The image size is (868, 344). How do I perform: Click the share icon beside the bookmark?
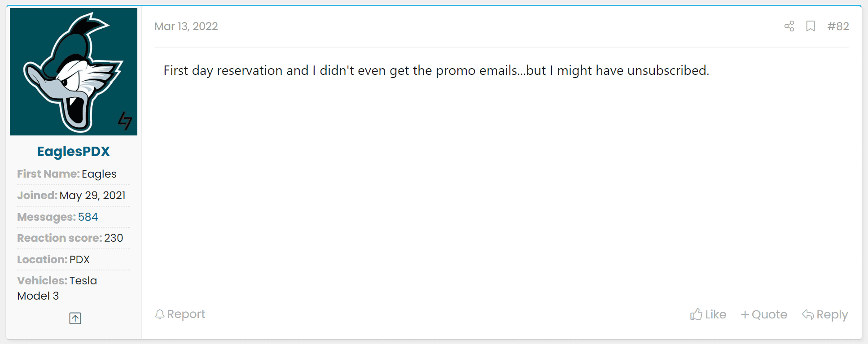789,26
